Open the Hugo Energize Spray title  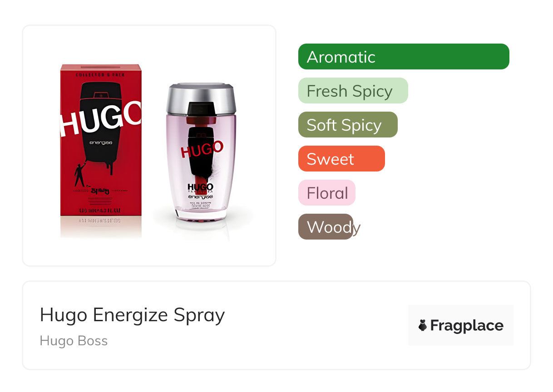pyautogui.click(x=132, y=315)
